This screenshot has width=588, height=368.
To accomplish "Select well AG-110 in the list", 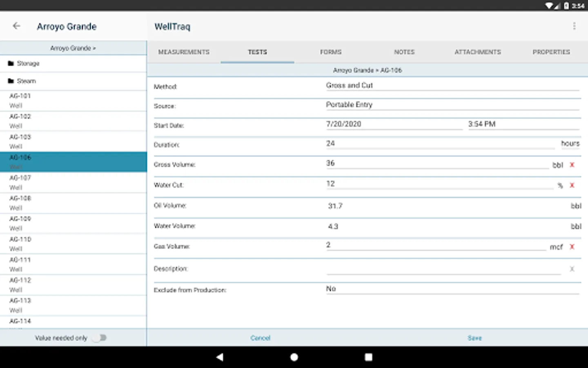I will point(73,244).
